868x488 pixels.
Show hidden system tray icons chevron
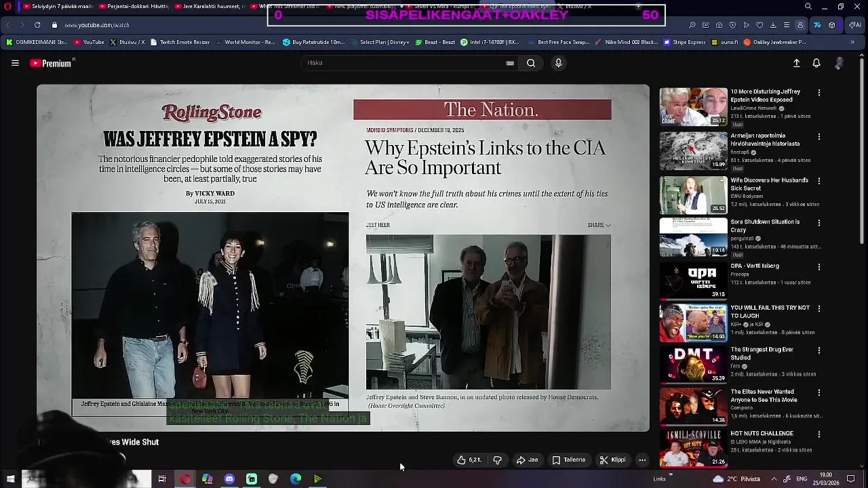774,479
